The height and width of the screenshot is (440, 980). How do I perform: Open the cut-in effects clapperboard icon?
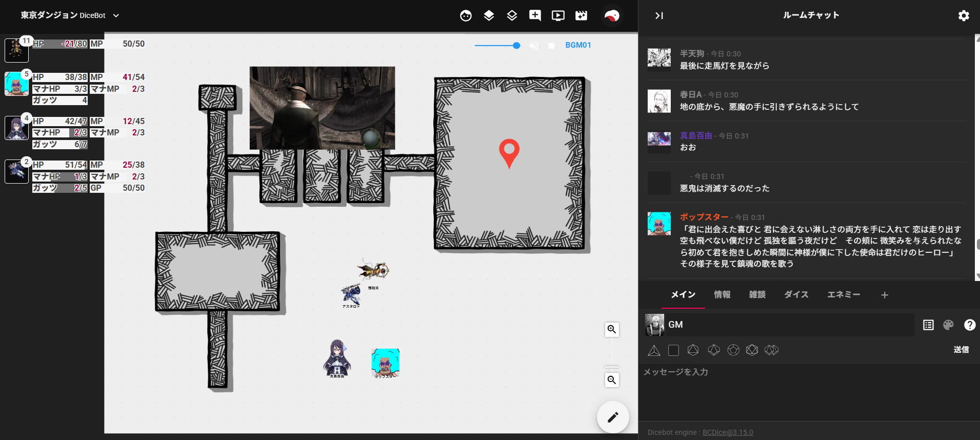(x=581, y=16)
